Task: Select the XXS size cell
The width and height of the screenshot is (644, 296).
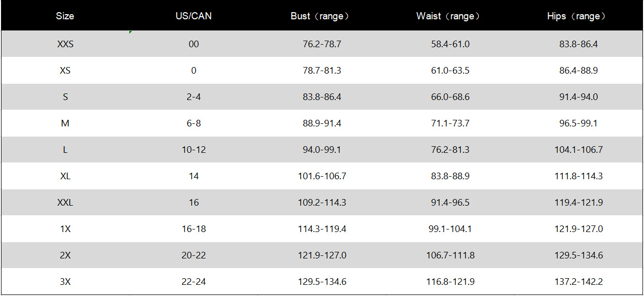Action: [x=65, y=44]
